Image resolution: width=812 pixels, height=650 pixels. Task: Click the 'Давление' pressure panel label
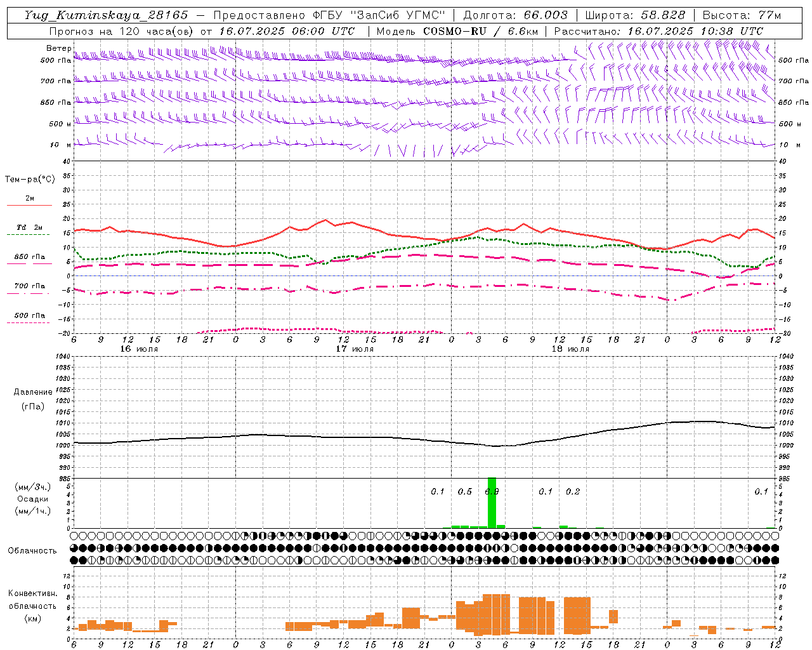point(33,392)
